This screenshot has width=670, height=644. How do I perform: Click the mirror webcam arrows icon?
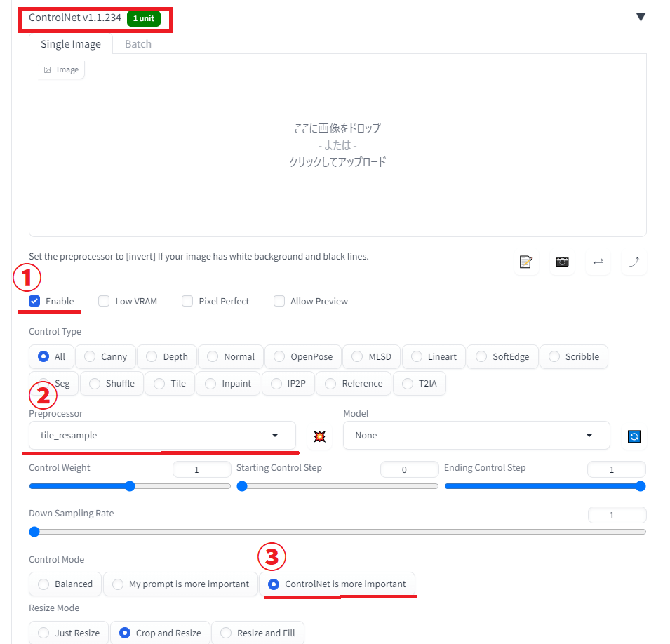pyautogui.click(x=598, y=262)
